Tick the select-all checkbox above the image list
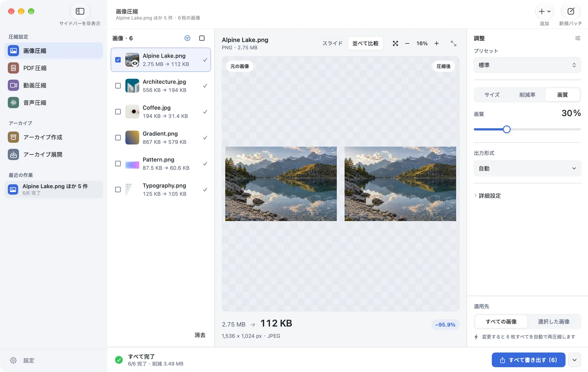Viewport: 588px width, 372px height. coord(202,38)
